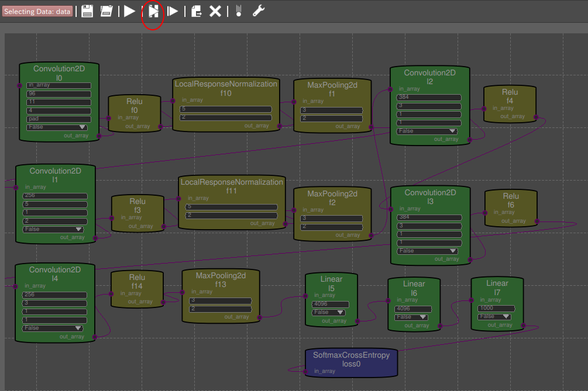588x391 pixels.
Task: Click the Open file folder icon
Action: point(106,11)
